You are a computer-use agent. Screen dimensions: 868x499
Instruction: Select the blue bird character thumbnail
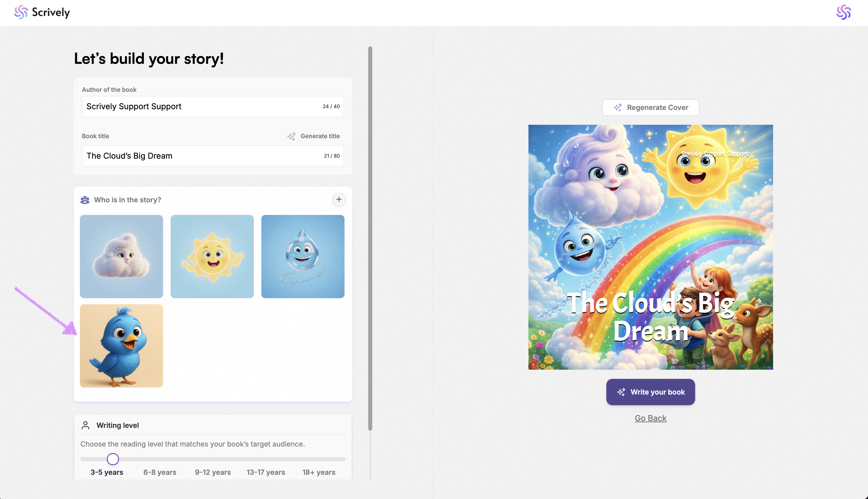pyautogui.click(x=121, y=346)
